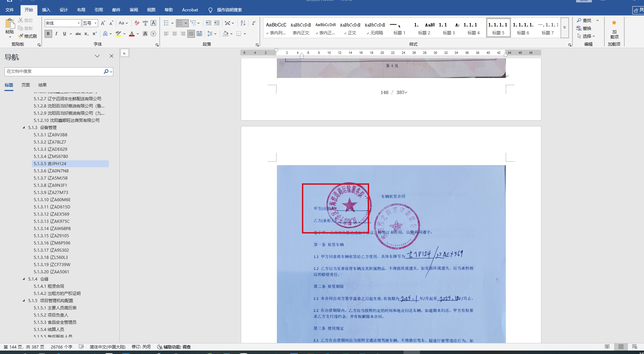The image size is (644, 354).
Task: Toggle numbered list formatting
Action: (x=180, y=23)
